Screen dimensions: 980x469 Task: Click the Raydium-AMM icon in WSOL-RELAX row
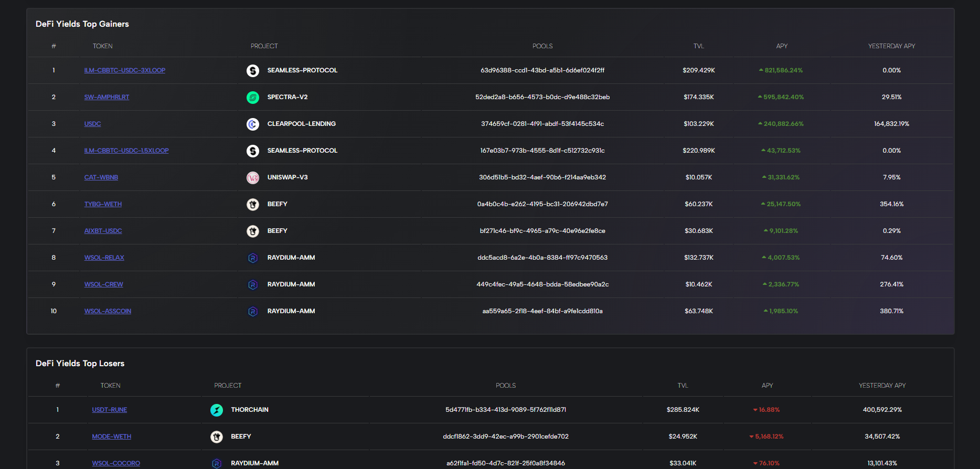253,258
